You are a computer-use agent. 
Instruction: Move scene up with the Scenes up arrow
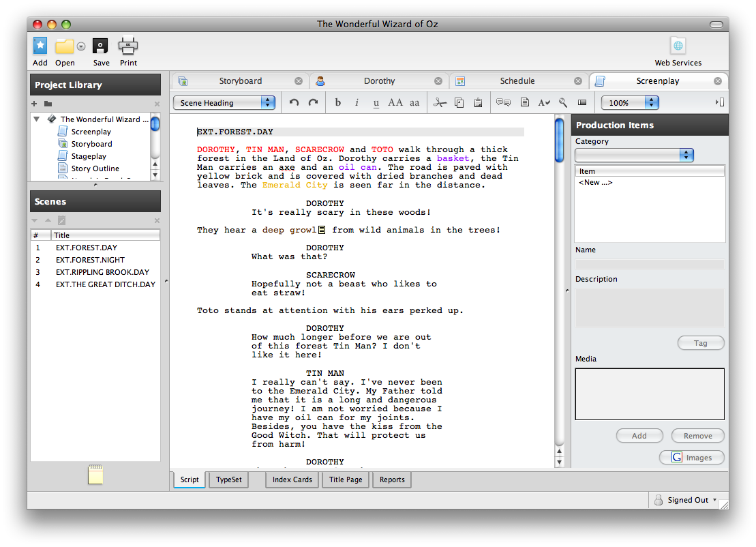pyautogui.click(x=48, y=220)
